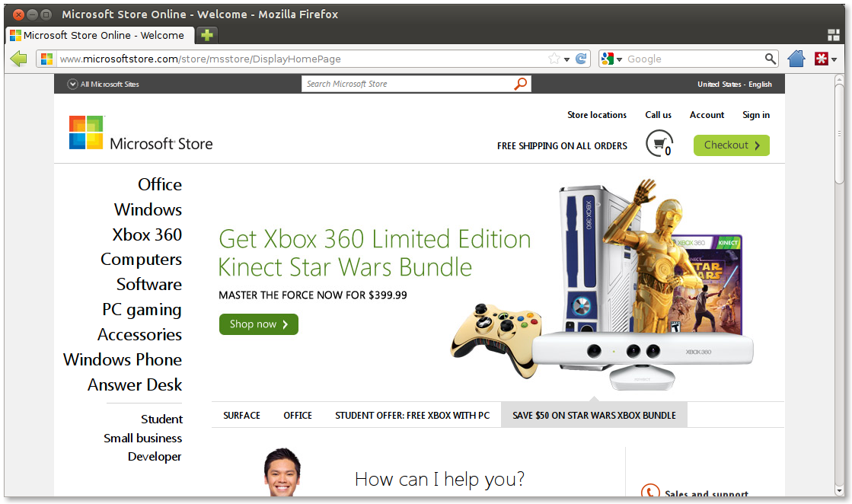
Task: Open bookmark history dropdown arrow beside star
Action: click(566, 59)
